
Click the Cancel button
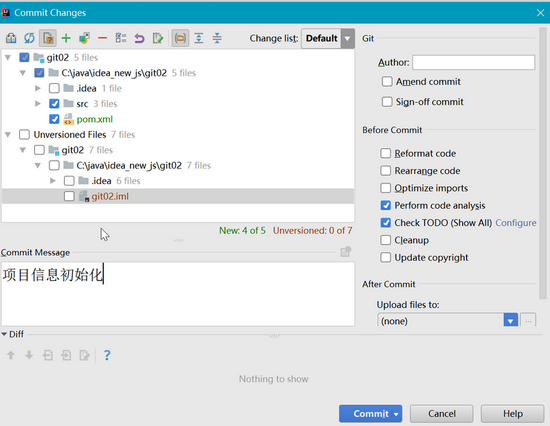click(x=442, y=414)
